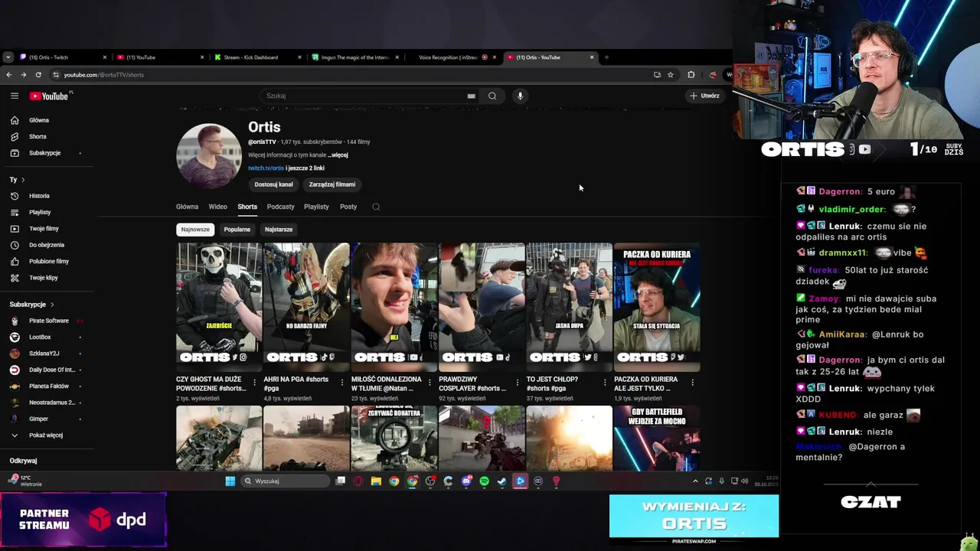The height and width of the screenshot is (551, 980).
Task: Open Discord from the taskbar
Action: coord(466,481)
